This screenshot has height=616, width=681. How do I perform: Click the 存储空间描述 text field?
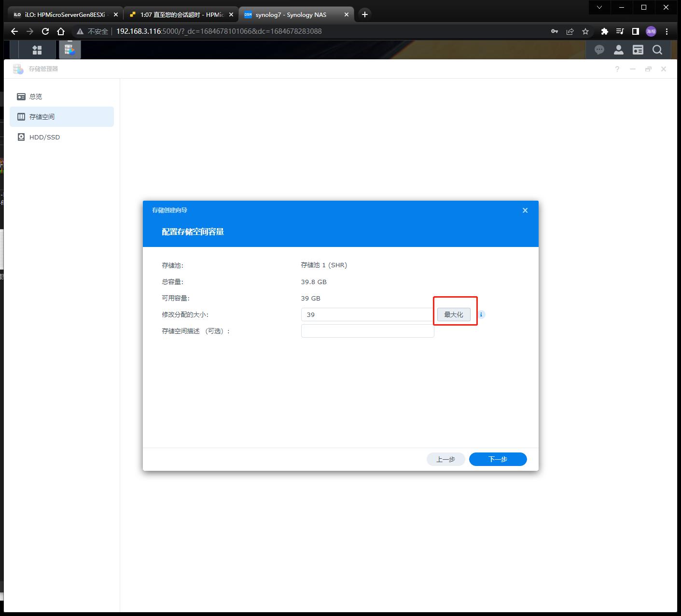(x=367, y=331)
